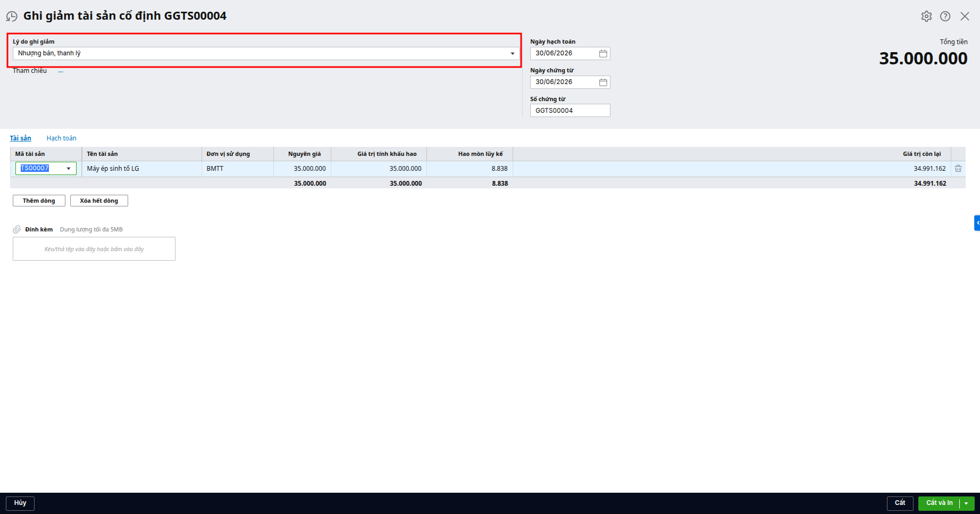
Task: Switch to the Tài sản tab
Action: [20, 138]
